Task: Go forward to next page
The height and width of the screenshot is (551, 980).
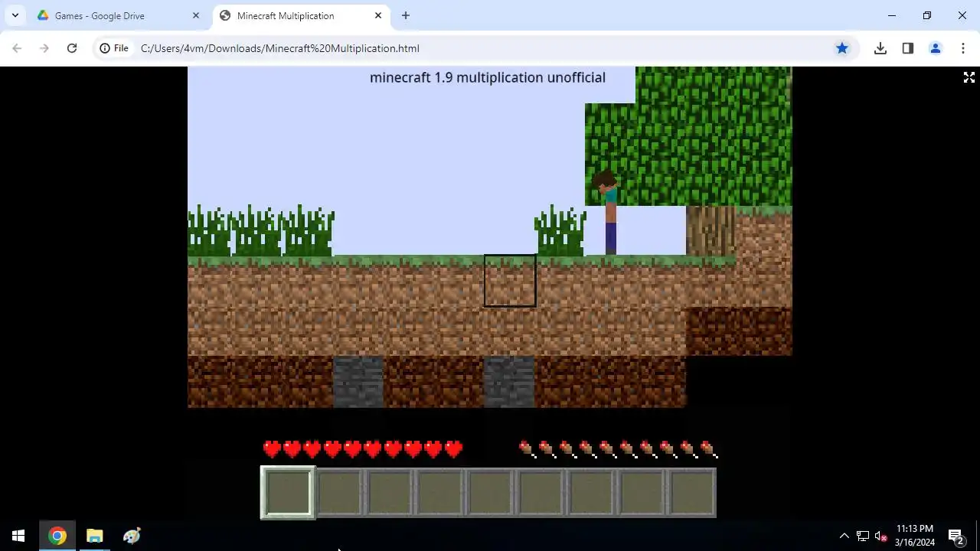Action: pyautogui.click(x=44, y=48)
